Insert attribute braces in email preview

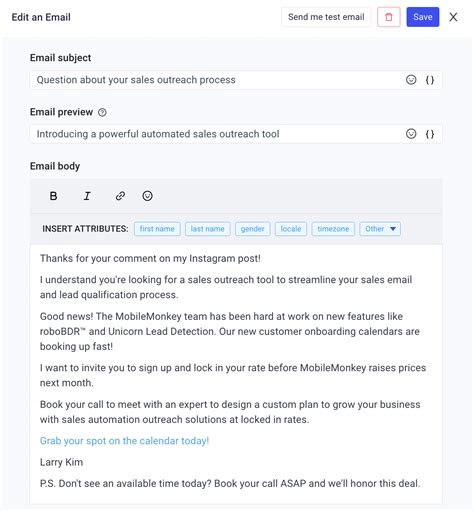430,134
